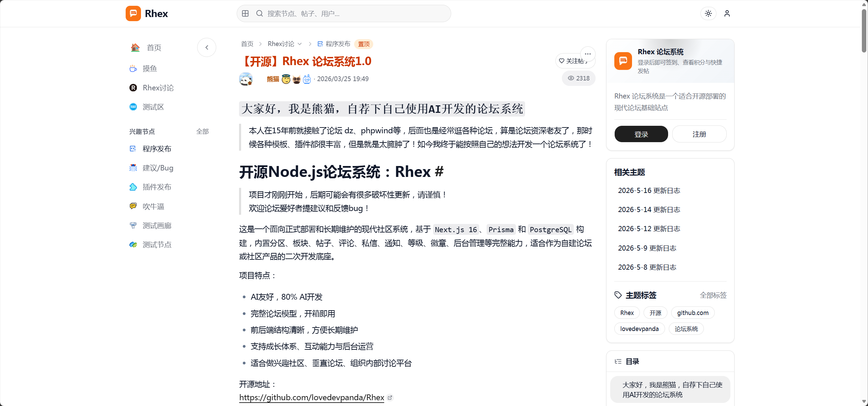The height and width of the screenshot is (406, 868).
Task: Click the house icon beside 首页
Action: coord(135,48)
